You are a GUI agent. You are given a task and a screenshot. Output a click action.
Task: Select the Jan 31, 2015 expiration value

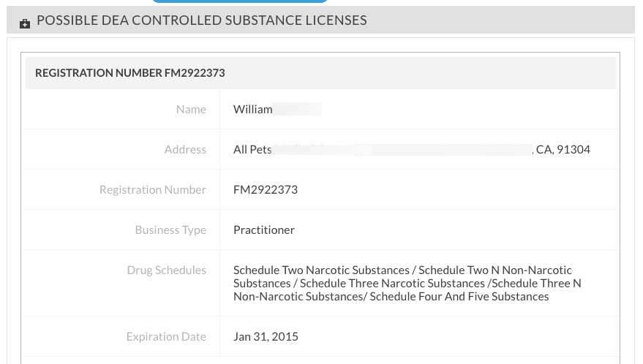pos(266,336)
